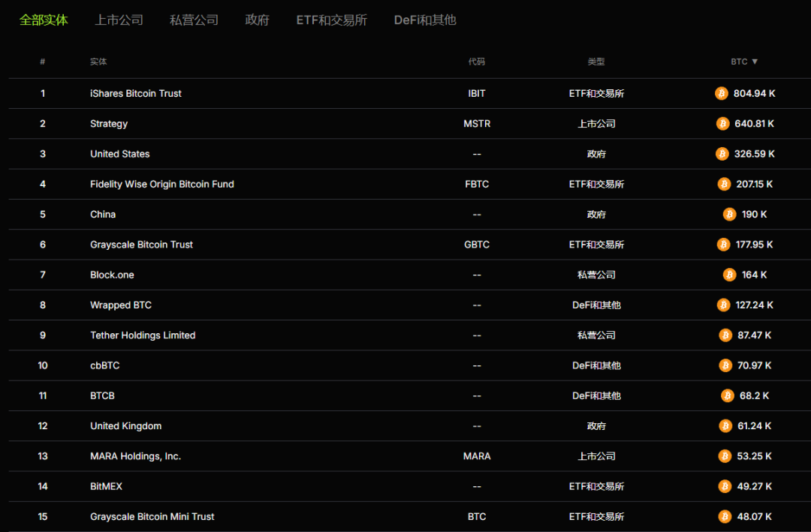Viewport: 811px width, 532px height.
Task: Click Bitcoin icon next to 87.47 K
Action: point(725,335)
